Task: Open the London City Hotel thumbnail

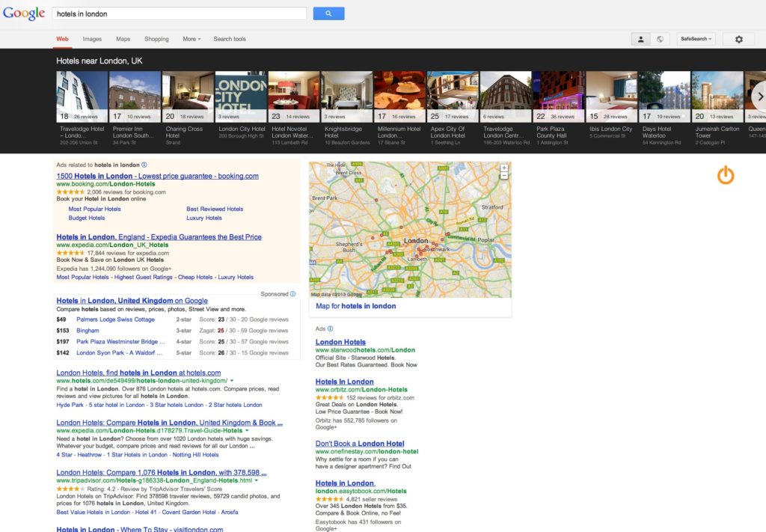Action: [241, 97]
